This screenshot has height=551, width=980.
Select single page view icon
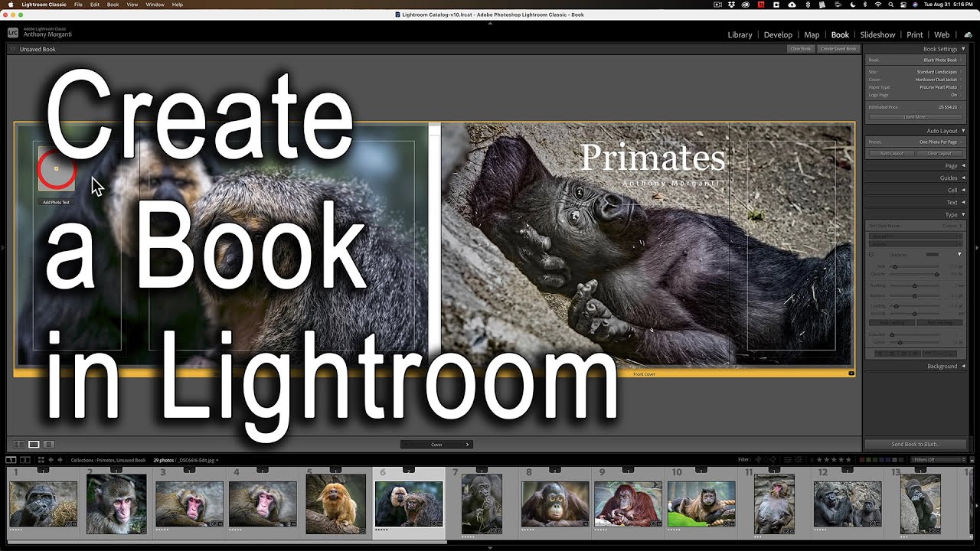[48, 444]
